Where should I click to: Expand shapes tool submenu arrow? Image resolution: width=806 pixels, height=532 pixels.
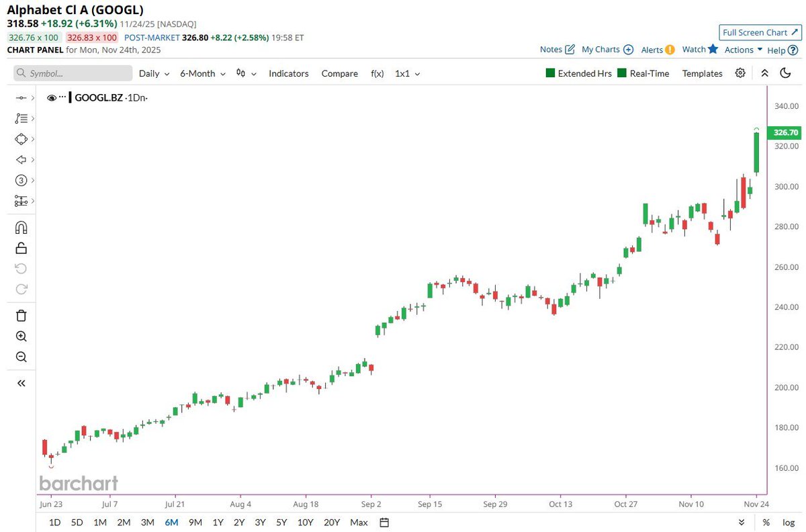32,139
